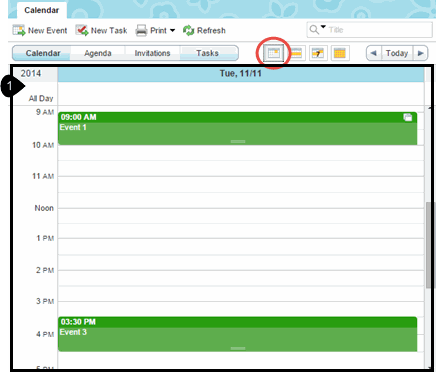This screenshot has width=436, height=372.
Task: Click the Print button
Action: [x=151, y=30]
